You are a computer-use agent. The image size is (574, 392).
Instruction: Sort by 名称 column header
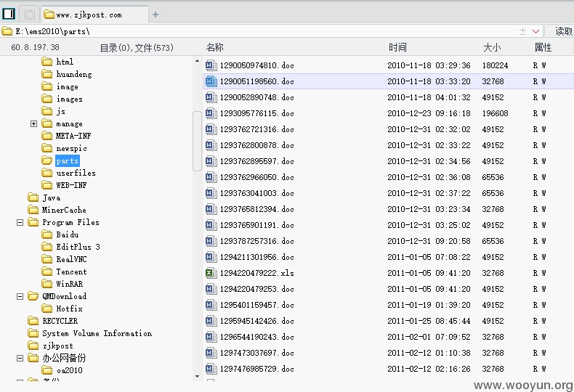click(x=214, y=47)
